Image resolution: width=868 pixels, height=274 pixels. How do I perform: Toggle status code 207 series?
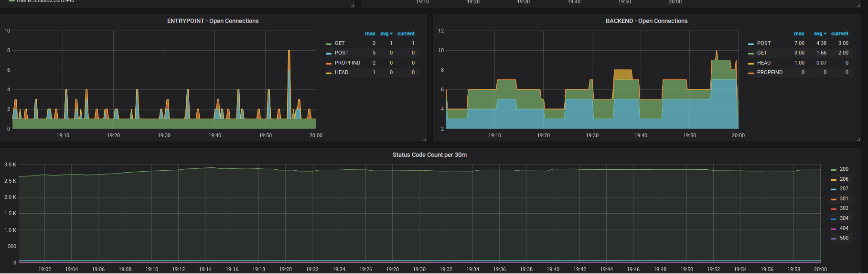pos(844,188)
